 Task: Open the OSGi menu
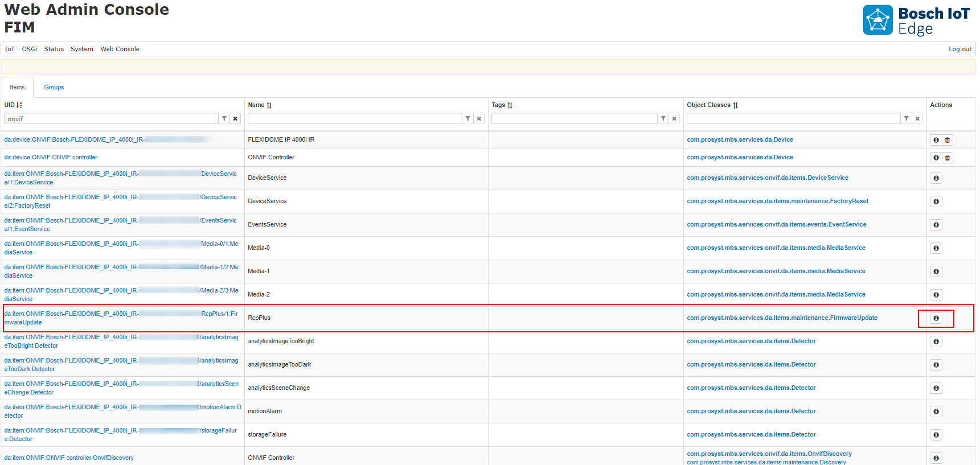[30, 49]
